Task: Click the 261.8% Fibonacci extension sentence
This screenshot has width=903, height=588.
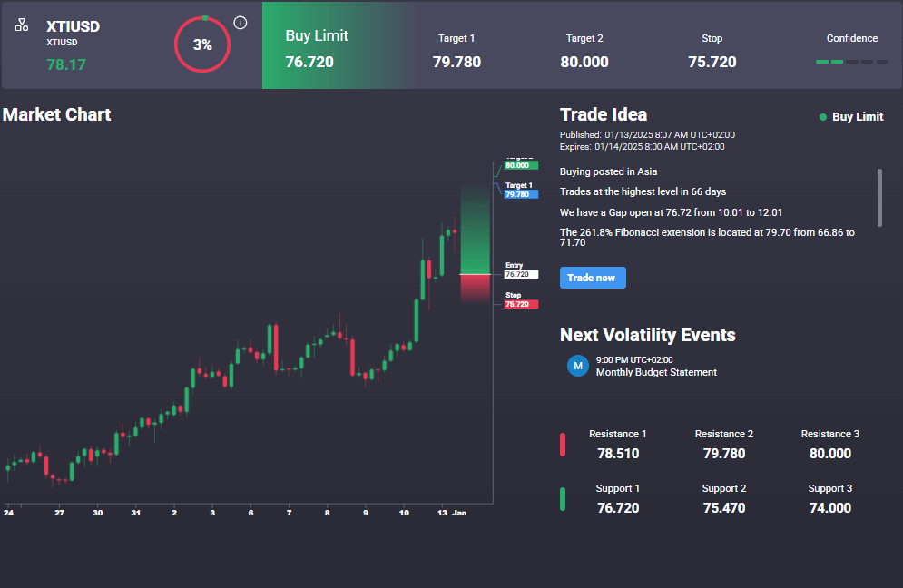Action: [707, 237]
